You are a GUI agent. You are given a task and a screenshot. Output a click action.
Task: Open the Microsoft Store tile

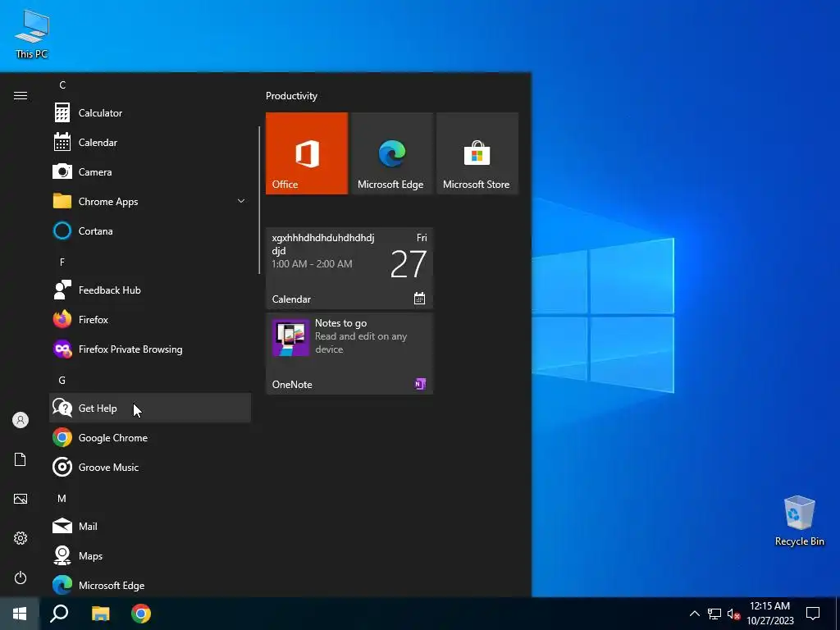[477, 153]
